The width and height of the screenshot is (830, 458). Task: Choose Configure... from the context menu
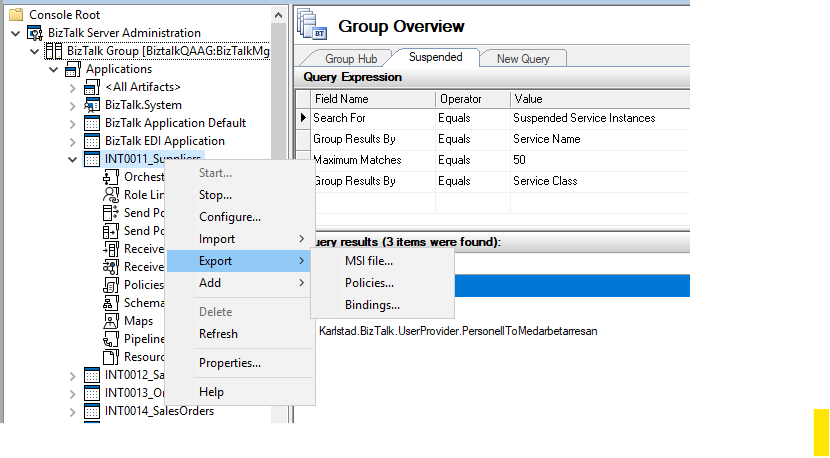point(240,217)
